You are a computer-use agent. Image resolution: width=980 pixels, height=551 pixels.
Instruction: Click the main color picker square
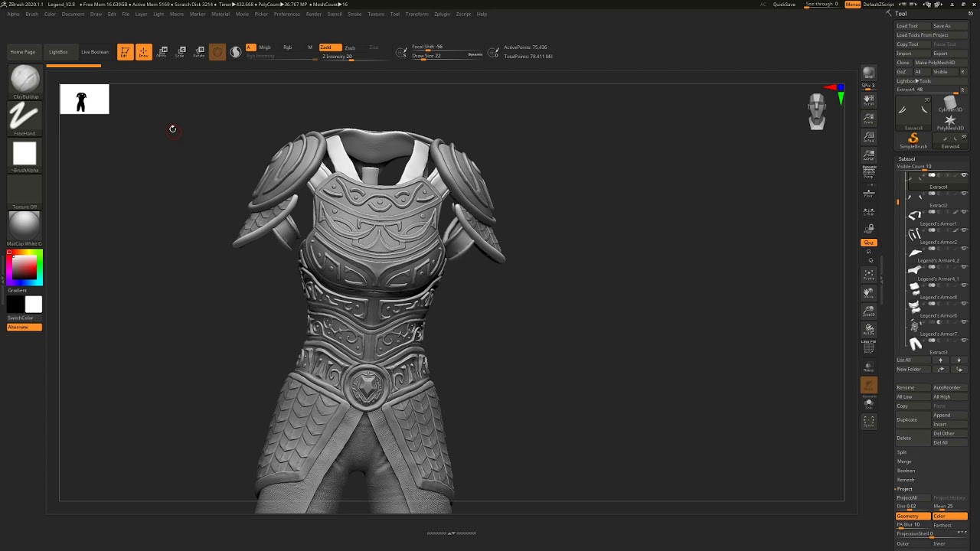coord(24,267)
